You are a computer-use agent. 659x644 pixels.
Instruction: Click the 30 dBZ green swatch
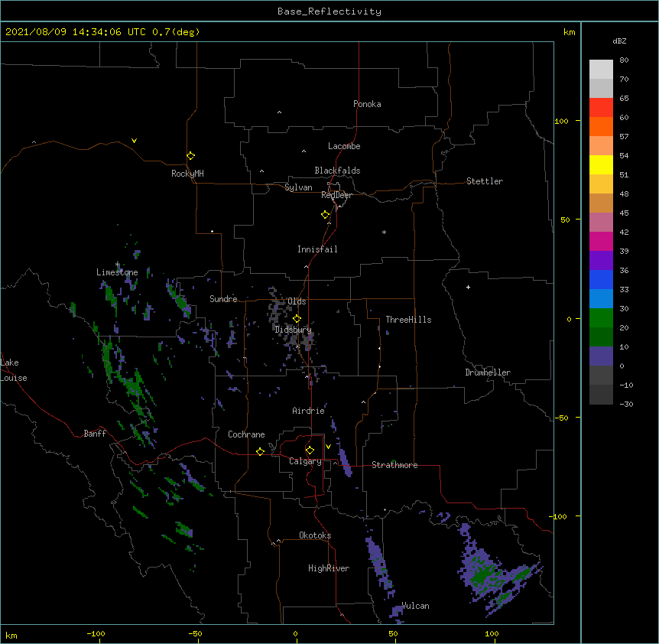click(601, 318)
